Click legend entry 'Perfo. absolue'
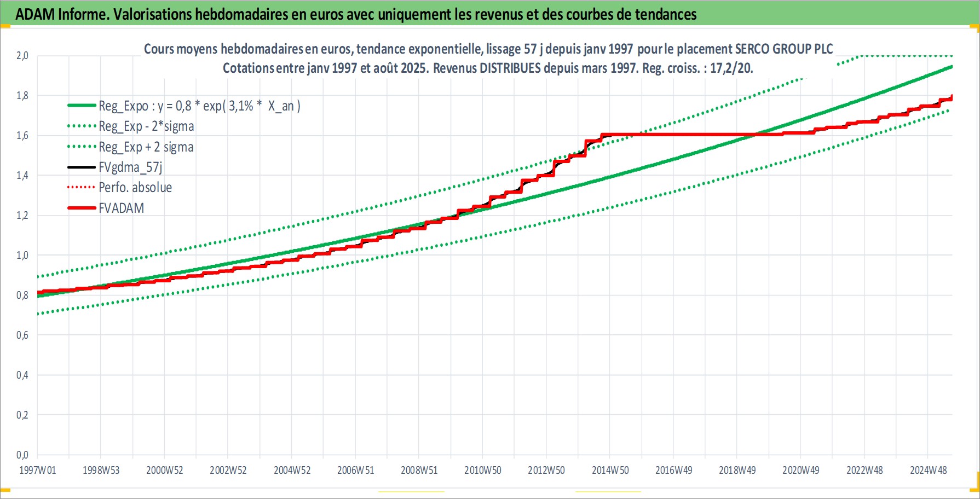The width and height of the screenshot is (980, 499). (x=135, y=187)
